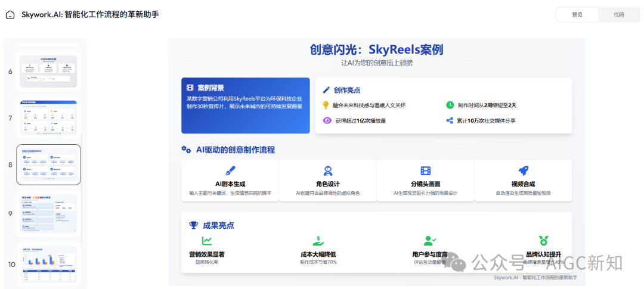This screenshot has width=644, height=289.
Task: Select the highlighted slide 8 thumbnail
Action: coord(48,164)
